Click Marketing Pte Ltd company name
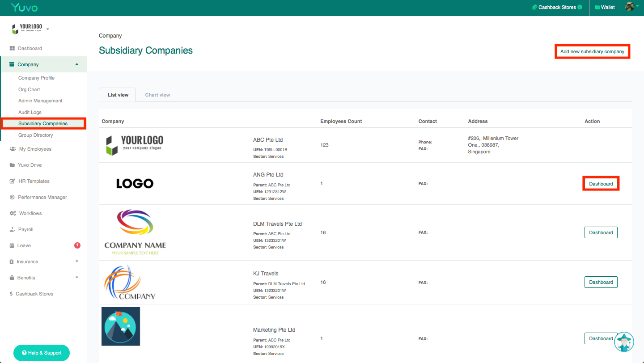 [x=274, y=330]
